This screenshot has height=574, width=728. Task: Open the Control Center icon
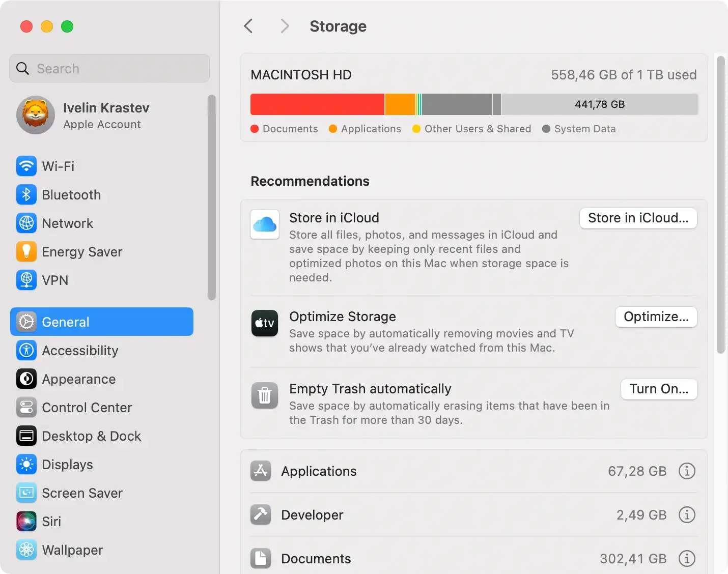coord(26,407)
